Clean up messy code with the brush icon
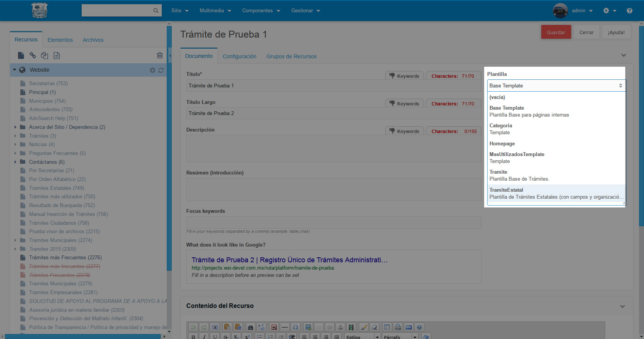This screenshot has height=339, width=644. [x=364, y=327]
